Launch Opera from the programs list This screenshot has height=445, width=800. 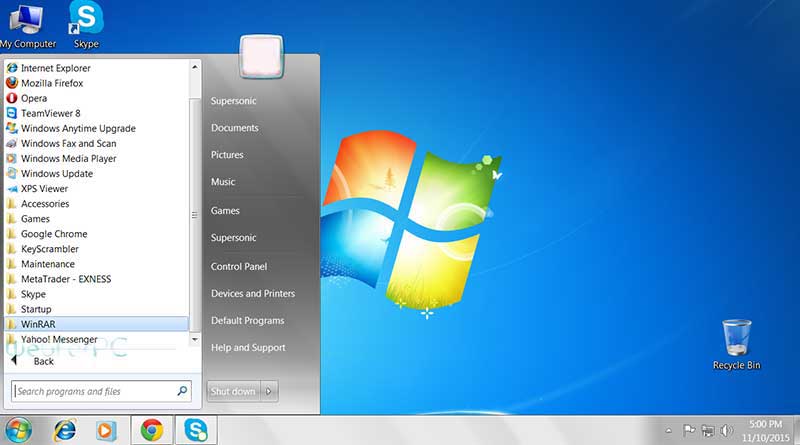pos(33,98)
